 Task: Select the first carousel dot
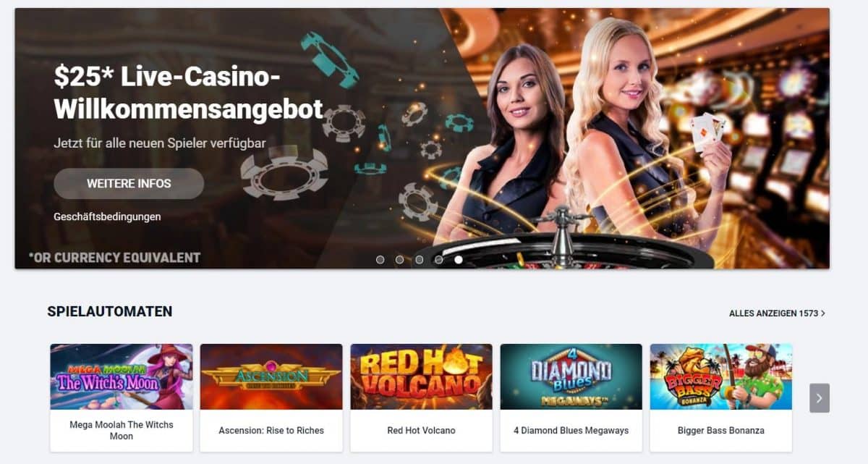click(x=380, y=259)
